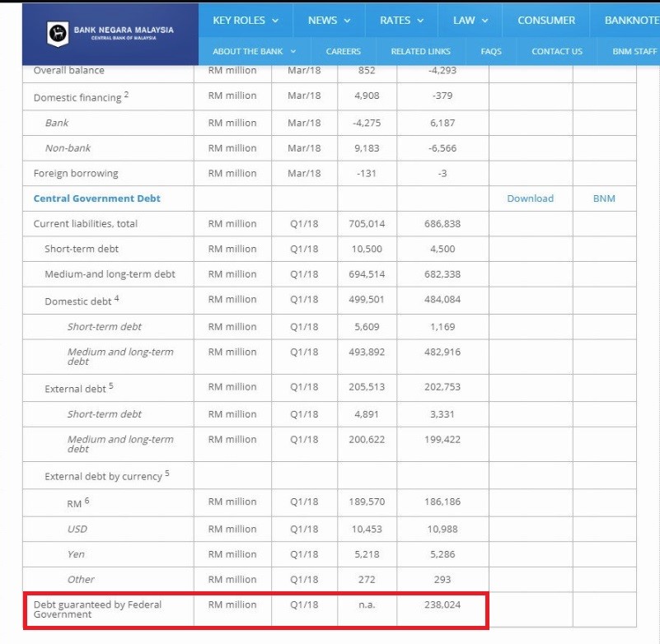The image size is (660, 644).
Task: Click the Central Government Debt heading
Action: (x=96, y=198)
